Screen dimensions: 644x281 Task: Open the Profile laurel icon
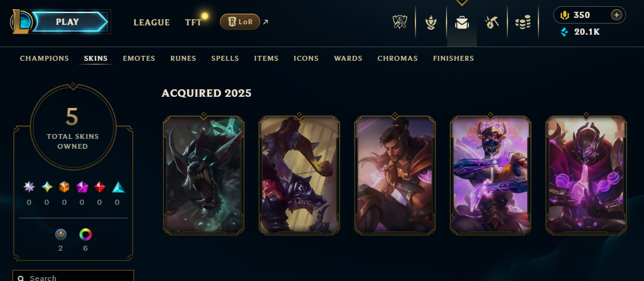(x=431, y=22)
